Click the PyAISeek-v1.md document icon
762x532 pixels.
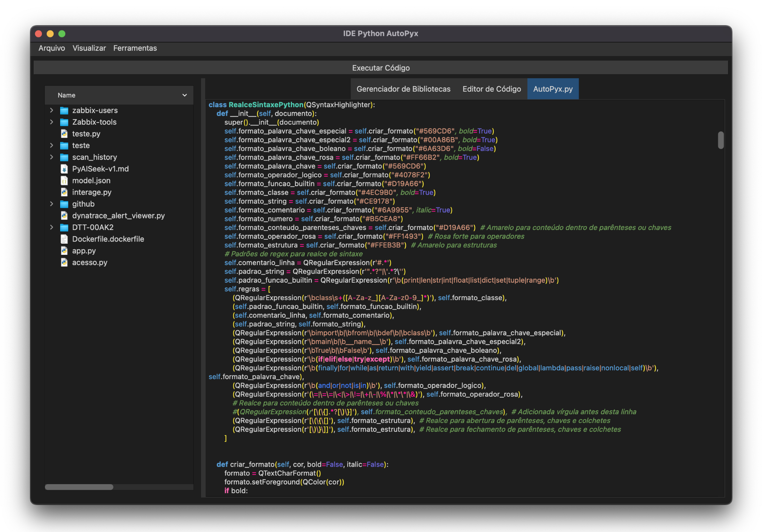click(x=64, y=169)
